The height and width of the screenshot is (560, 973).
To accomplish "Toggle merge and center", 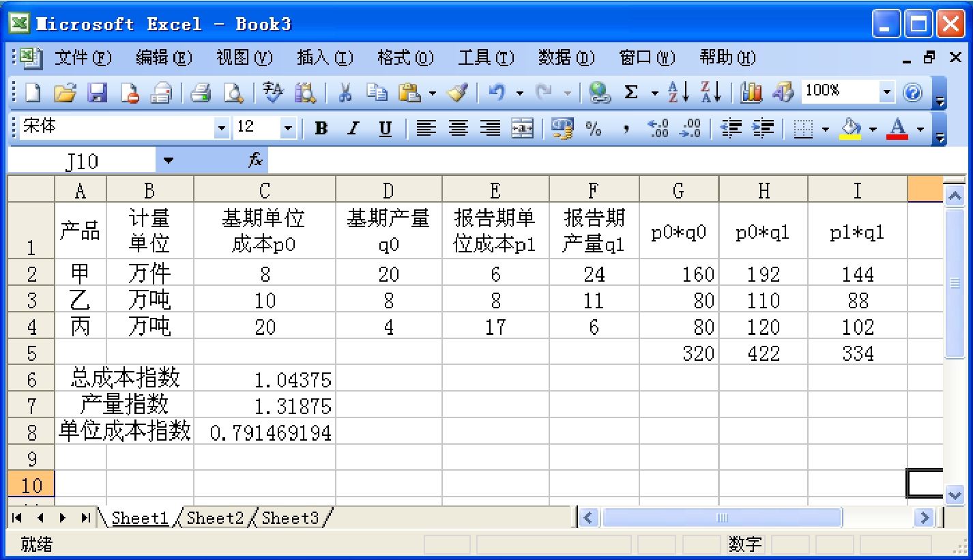I will click(523, 128).
